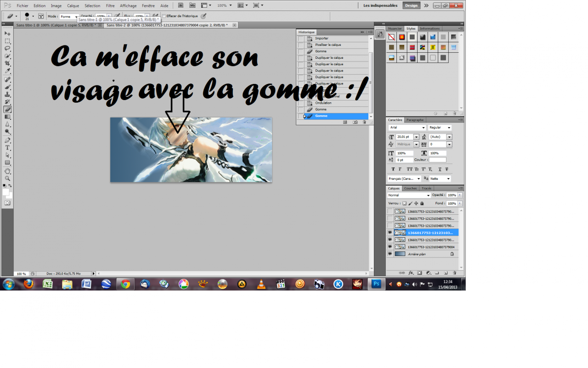Select the Horizontal Type tool
Image resolution: width=588 pixels, height=368 pixels.
7,148
